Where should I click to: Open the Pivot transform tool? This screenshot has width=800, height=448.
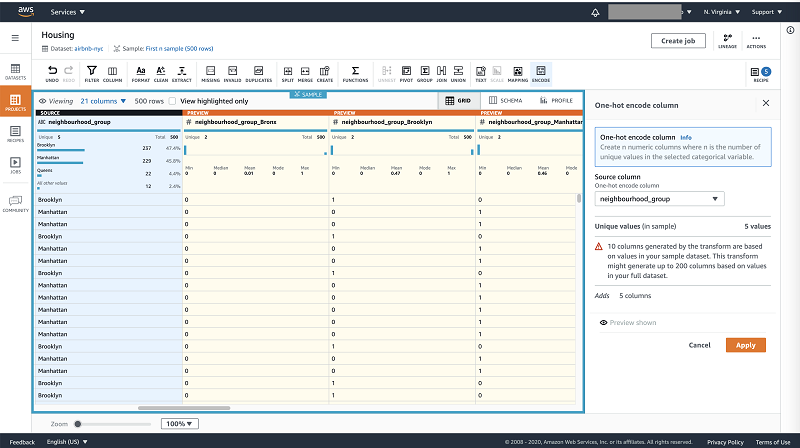pos(406,73)
